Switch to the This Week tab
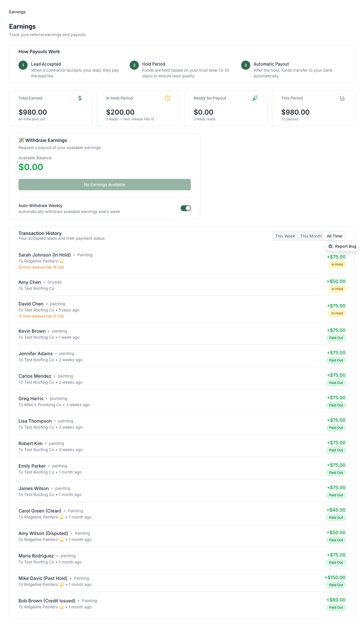Viewport: 364px width, 628px height. coord(285,236)
